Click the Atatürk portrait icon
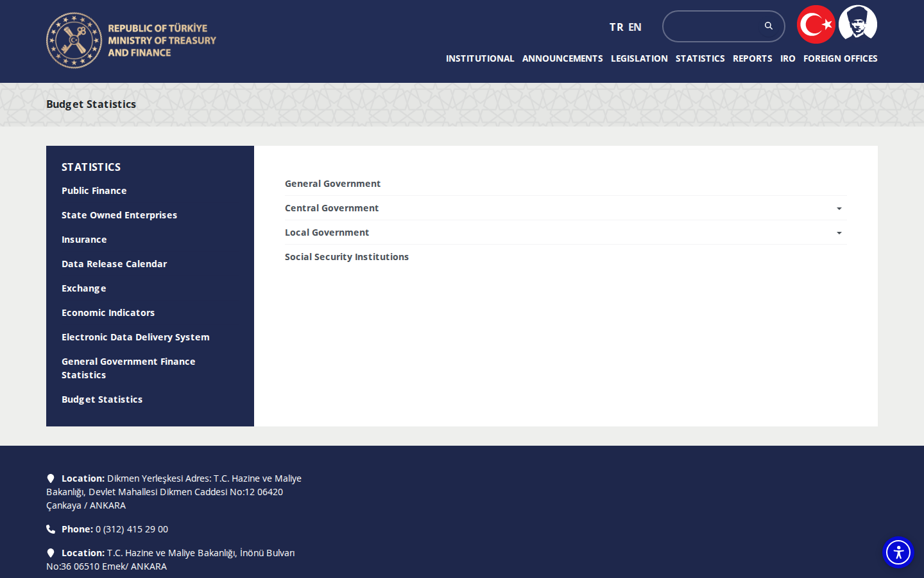The image size is (924, 578). click(858, 23)
